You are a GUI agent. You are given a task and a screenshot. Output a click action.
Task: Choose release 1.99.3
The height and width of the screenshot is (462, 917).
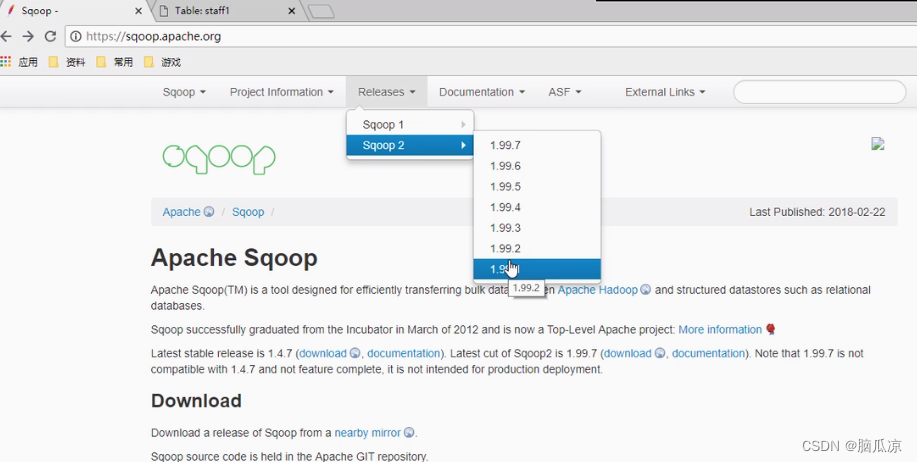(537, 227)
